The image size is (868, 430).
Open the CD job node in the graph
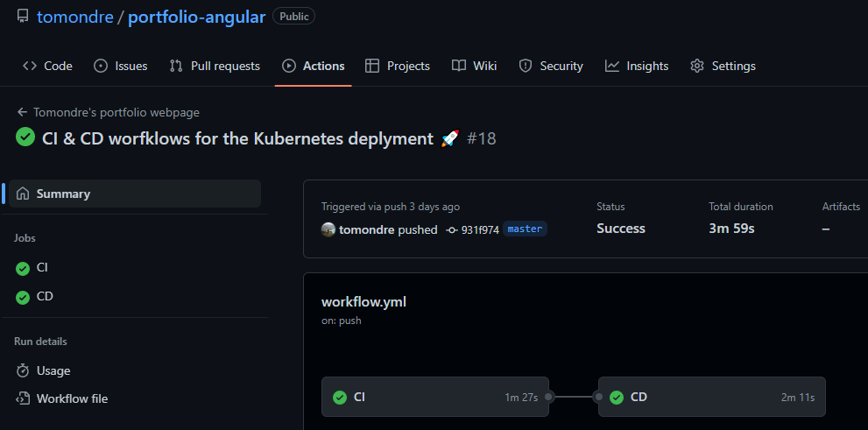pyautogui.click(x=712, y=397)
